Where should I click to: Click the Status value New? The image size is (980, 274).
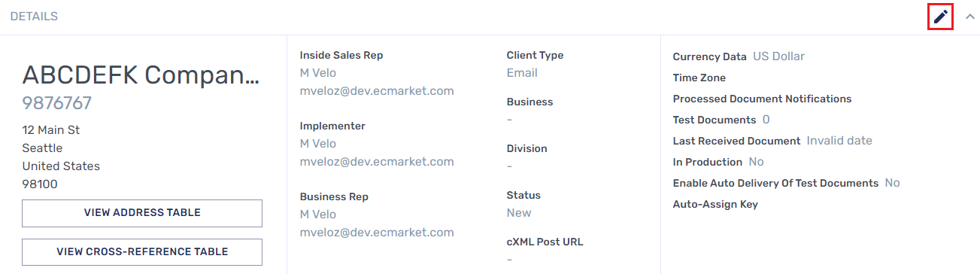click(519, 213)
